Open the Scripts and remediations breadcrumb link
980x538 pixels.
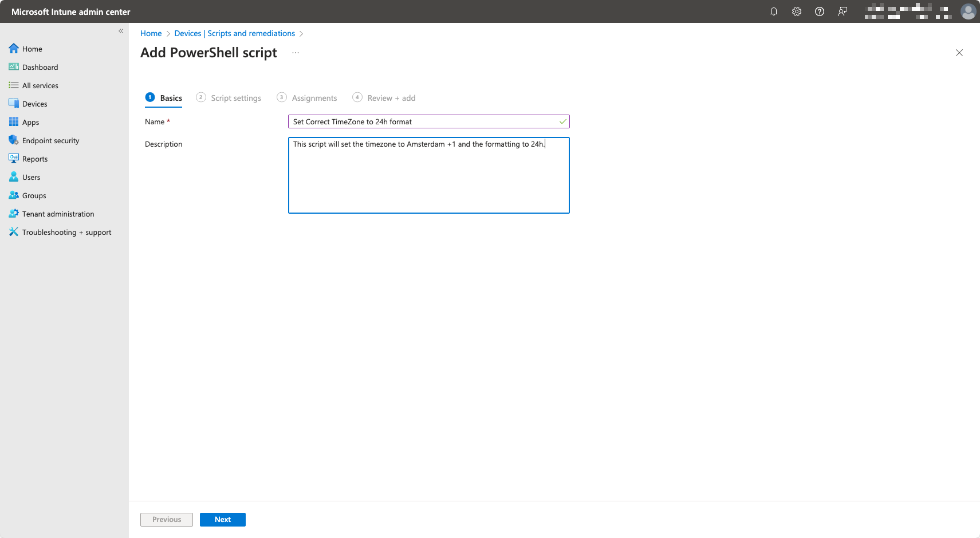234,33
